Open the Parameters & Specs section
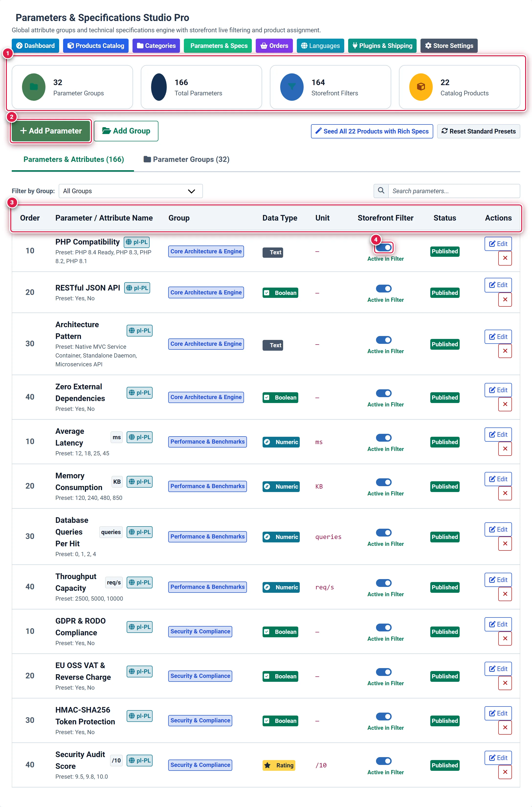Image resolution: width=532 pixels, height=807 pixels. 218,46
